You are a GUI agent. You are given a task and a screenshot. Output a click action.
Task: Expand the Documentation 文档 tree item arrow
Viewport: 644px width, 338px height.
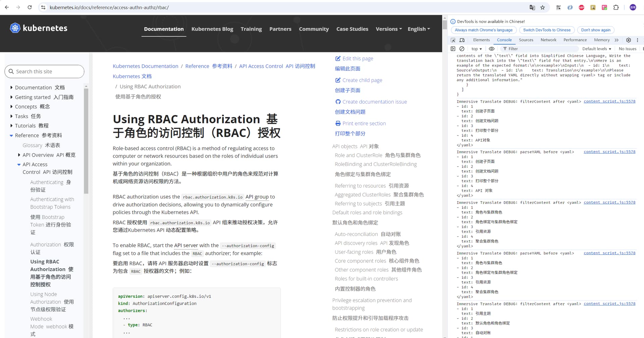click(11, 87)
